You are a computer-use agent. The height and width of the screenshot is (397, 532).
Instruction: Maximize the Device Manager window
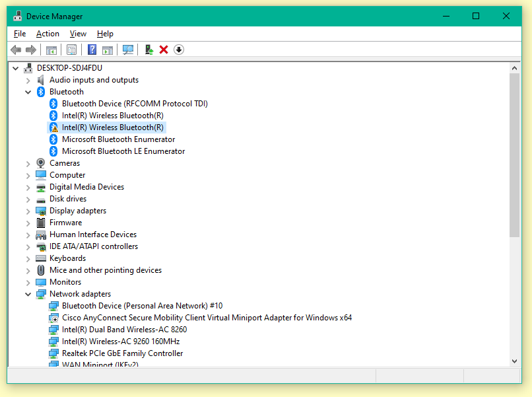coord(476,16)
